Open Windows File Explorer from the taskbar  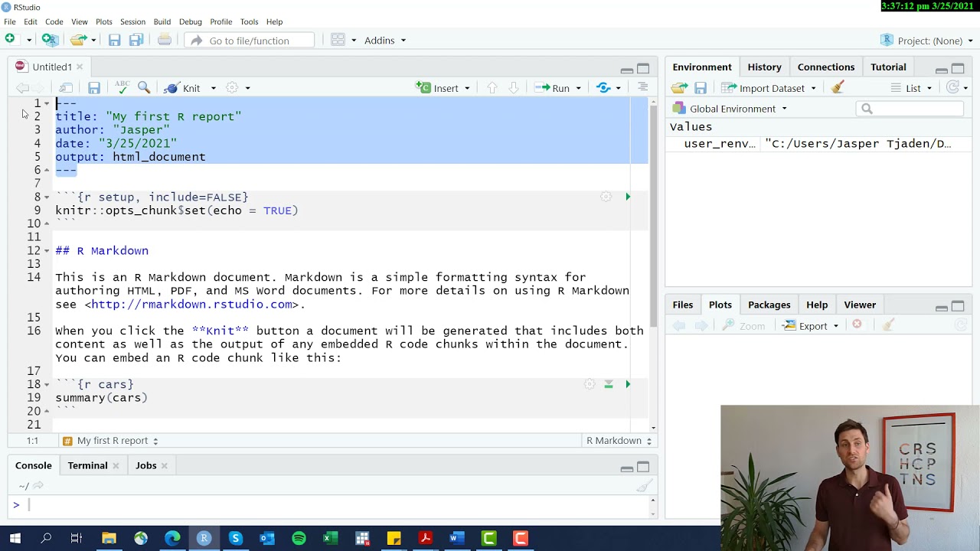[x=109, y=538]
